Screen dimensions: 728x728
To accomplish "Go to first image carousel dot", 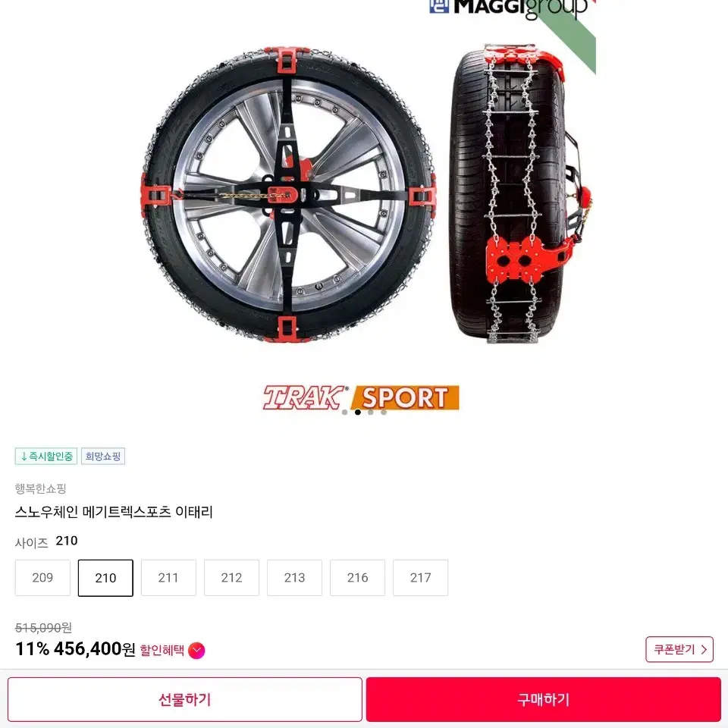I will (x=344, y=413).
